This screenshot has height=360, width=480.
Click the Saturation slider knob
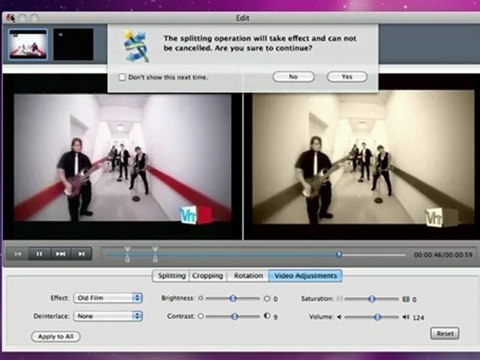point(372,299)
